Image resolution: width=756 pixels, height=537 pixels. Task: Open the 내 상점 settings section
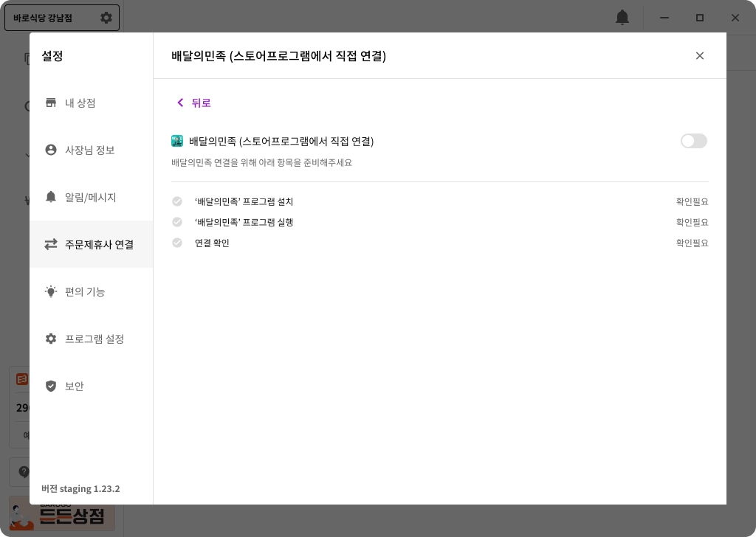(x=92, y=103)
